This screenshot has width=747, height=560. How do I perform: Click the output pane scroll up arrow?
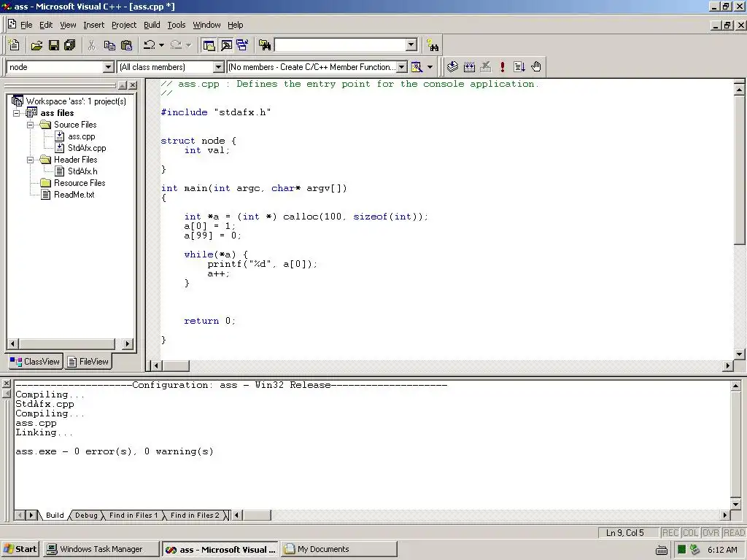click(x=735, y=386)
